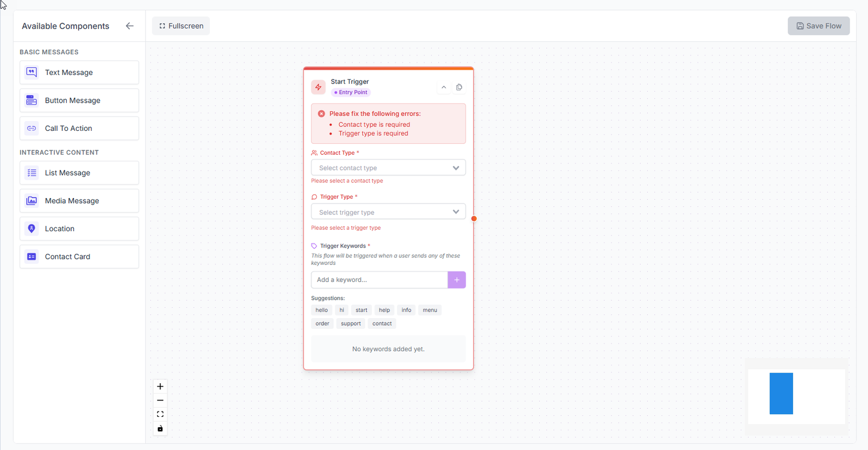Click the fit view canvas icon
Viewport: 868px width, 450px height.
[160, 414]
